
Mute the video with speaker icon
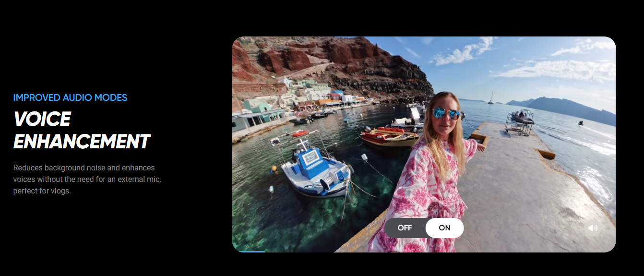click(x=593, y=228)
